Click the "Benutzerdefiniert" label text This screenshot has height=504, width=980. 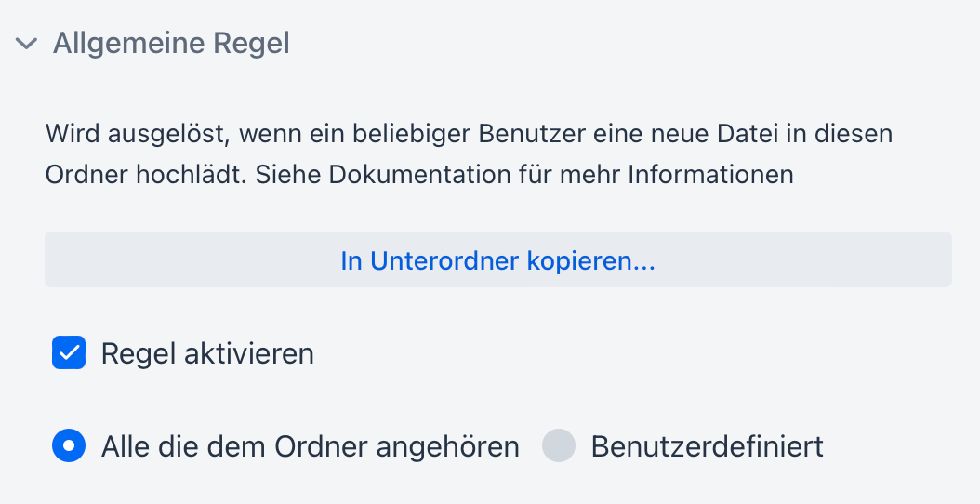point(707,447)
